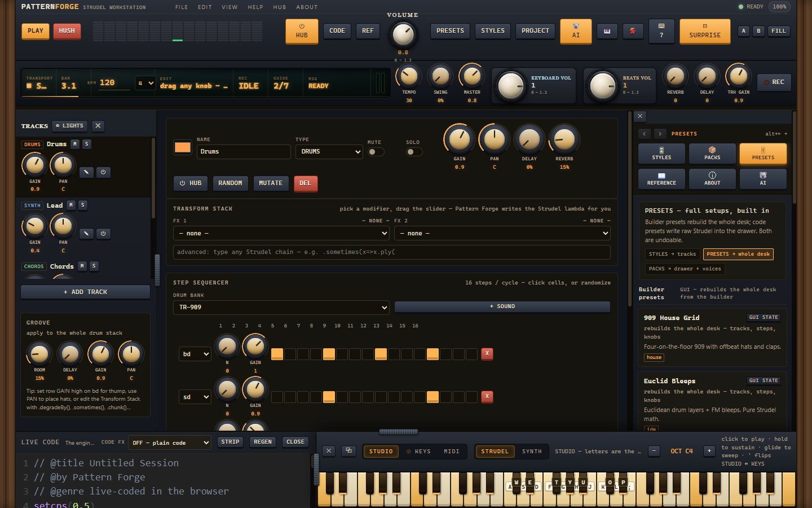The image size is (812, 508).
Task: Click the orange Drums track color swatch
Action: (x=183, y=147)
